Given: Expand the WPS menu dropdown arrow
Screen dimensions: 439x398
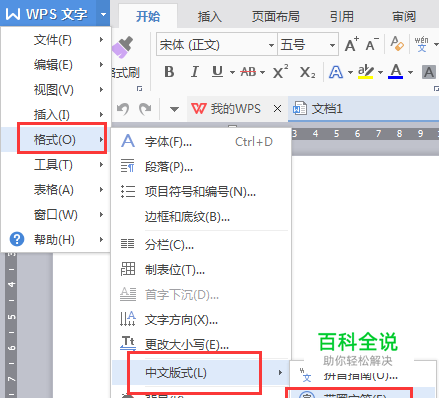Looking at the screenshot, I should 103,14.
